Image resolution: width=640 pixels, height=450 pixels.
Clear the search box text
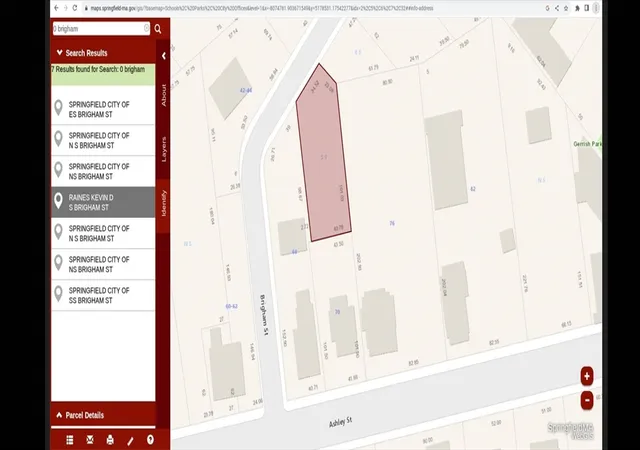point(147,28)
